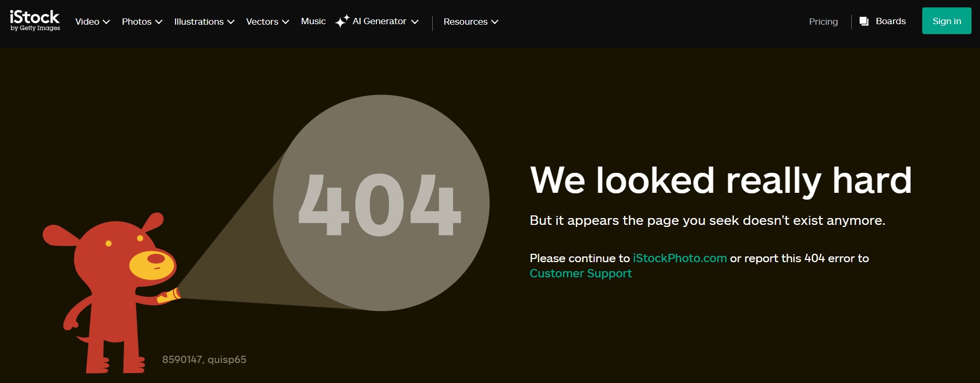
Task: Click the AI Generator sparkle icon
Action: tap(342, 21)
